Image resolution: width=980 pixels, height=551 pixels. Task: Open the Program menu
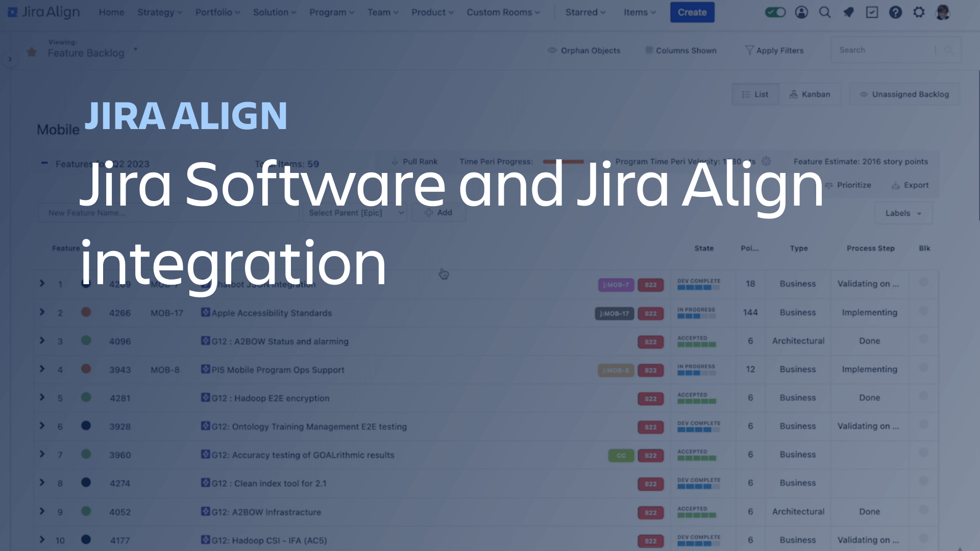(329, 12)
